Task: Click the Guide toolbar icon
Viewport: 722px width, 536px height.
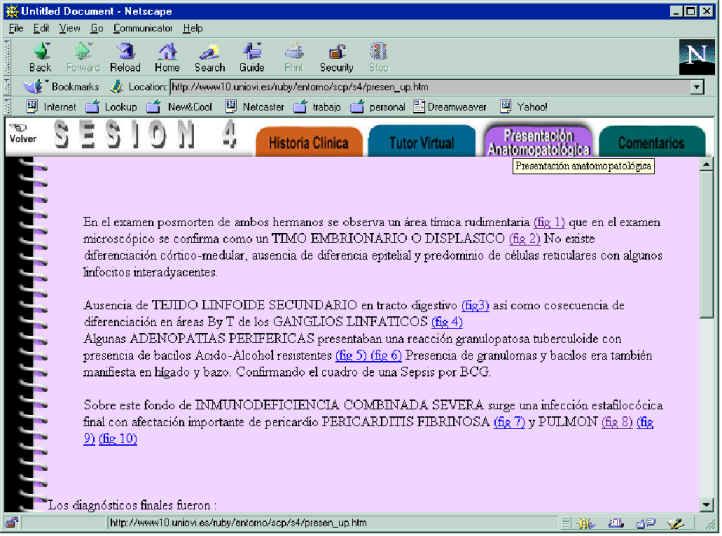Action: 252,56
